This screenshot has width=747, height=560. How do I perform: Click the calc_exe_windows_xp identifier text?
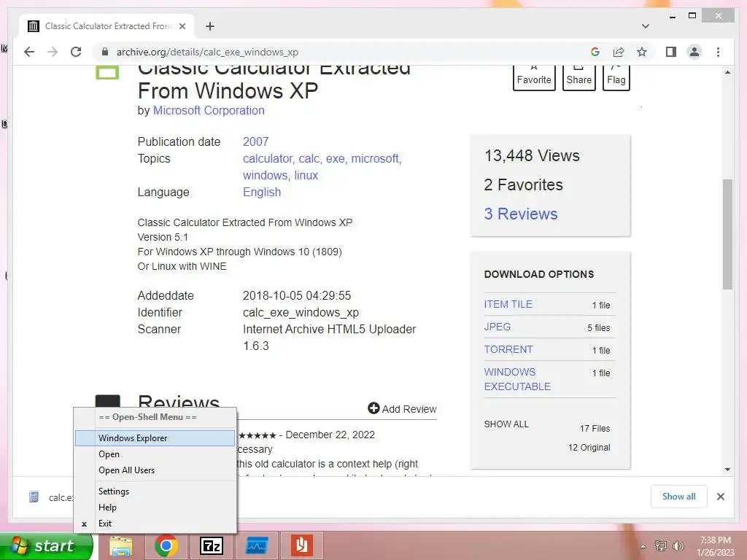tap(301, 313)
